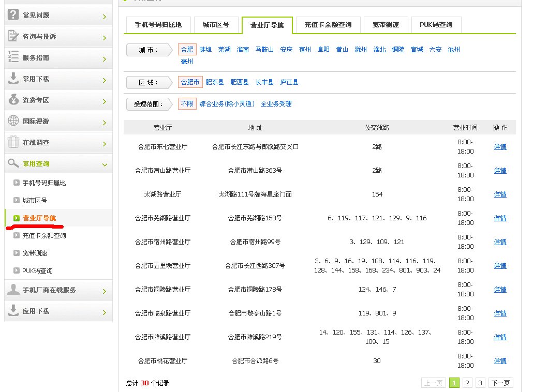
Task: Choose region 肥东县
Action: 215,82
